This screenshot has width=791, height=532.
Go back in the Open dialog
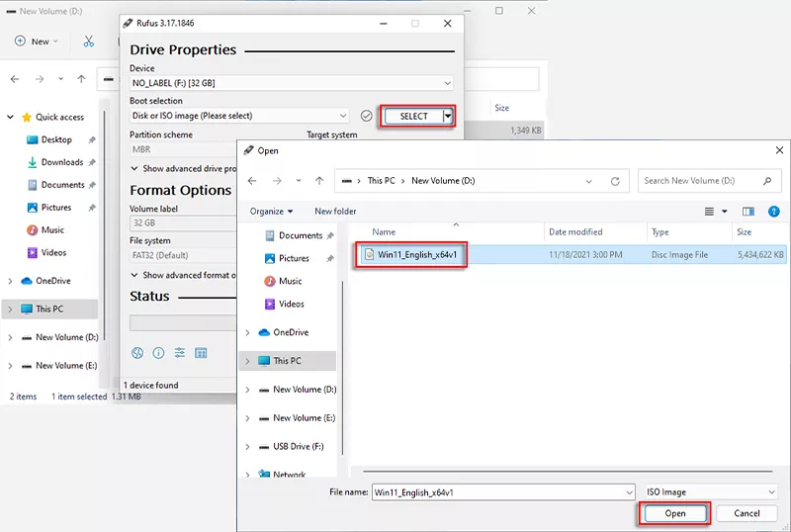coord(252,181)
